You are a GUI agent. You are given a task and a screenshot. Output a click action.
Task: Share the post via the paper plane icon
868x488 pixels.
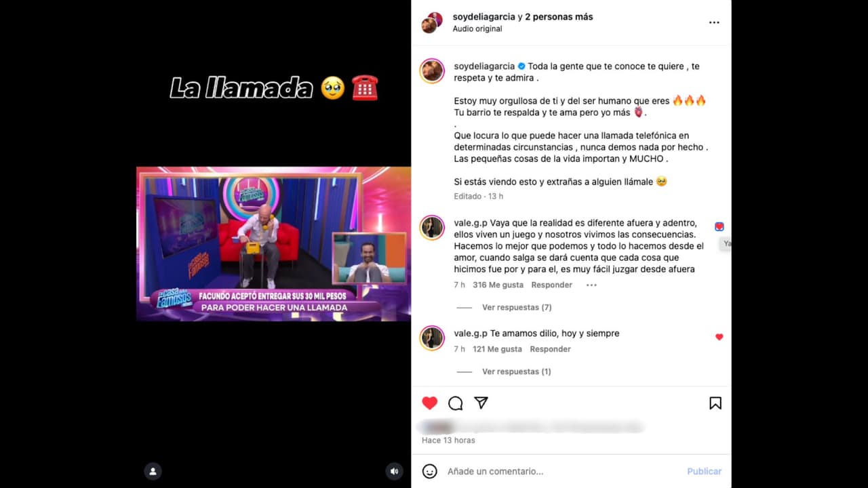(481, 403)
